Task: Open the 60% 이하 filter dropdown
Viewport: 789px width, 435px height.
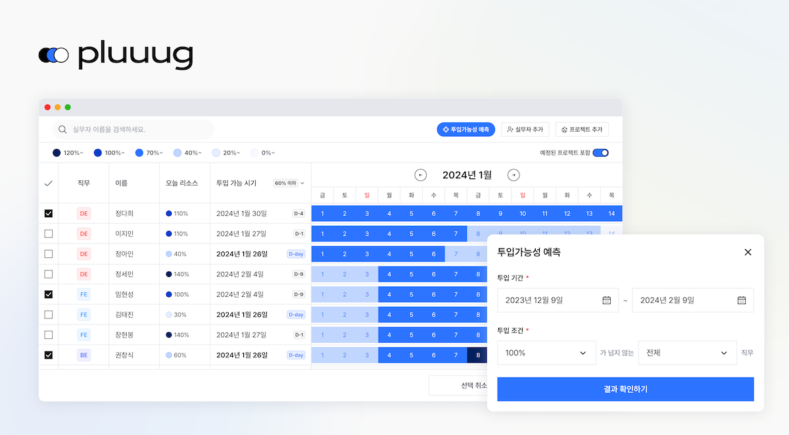Action: (x=289, y=183)
